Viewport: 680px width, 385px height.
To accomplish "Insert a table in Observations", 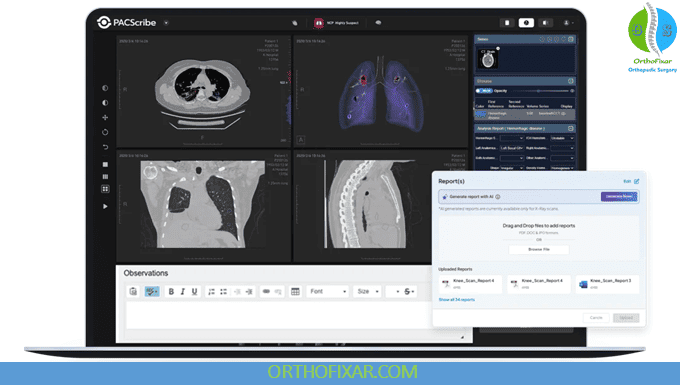I will (x=295, y=292).
